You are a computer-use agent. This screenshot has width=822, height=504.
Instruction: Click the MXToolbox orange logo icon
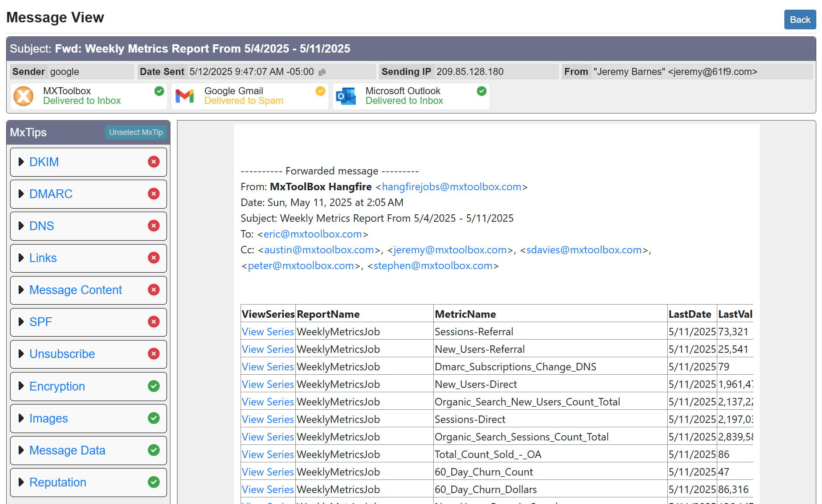(24, 96)
